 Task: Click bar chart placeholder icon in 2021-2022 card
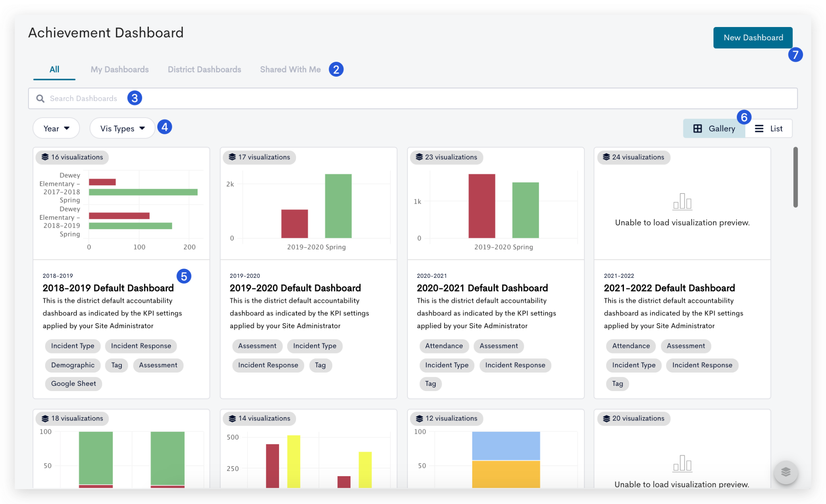(x=682, y=201)
